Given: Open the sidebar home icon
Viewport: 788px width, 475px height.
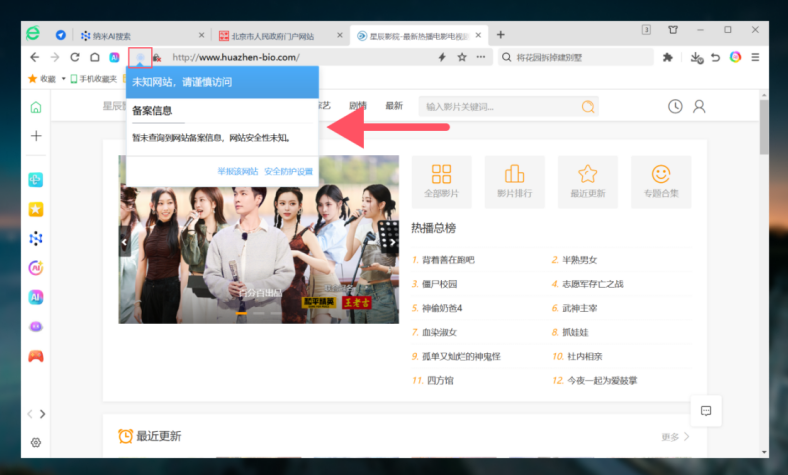Looking at the screenshot, I should (36, 107).
